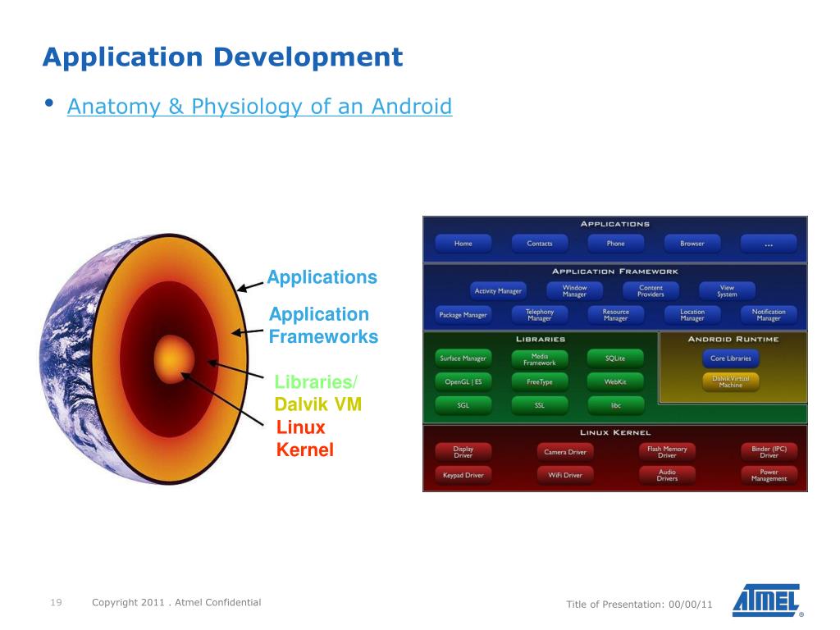The image size is (840, 630).
Task: Click the SSL library box
Action: (540, 406)
